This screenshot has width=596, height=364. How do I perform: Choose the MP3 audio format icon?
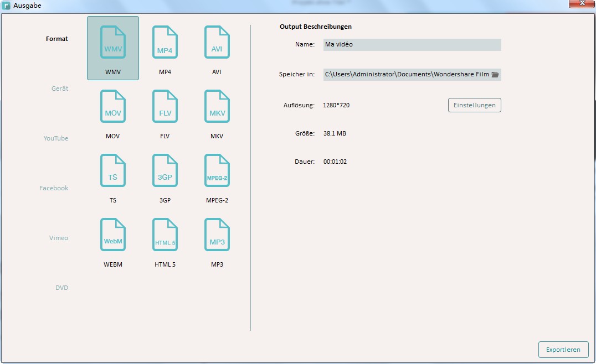pyautogui.click(x=217, y=235)
